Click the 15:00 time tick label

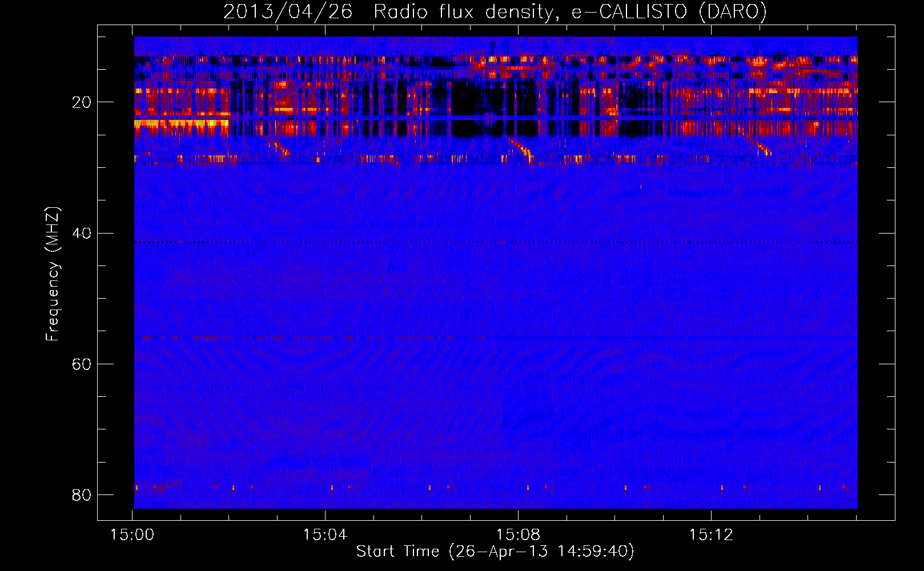point(132,534)
